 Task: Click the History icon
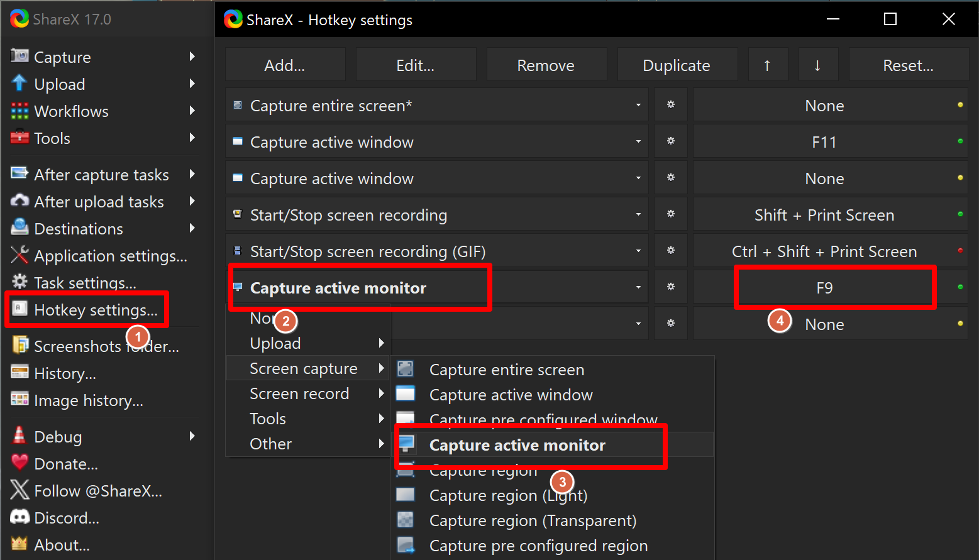click(19, 372)
